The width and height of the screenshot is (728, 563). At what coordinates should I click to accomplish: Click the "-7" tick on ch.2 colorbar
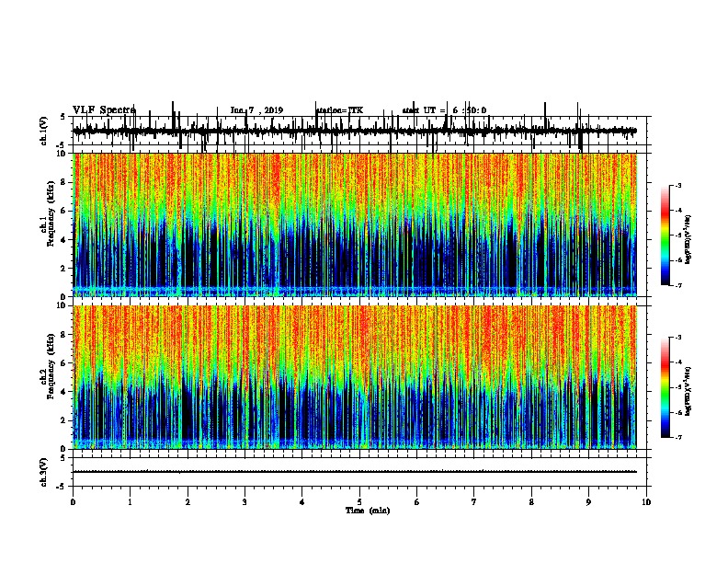(678, 437)
